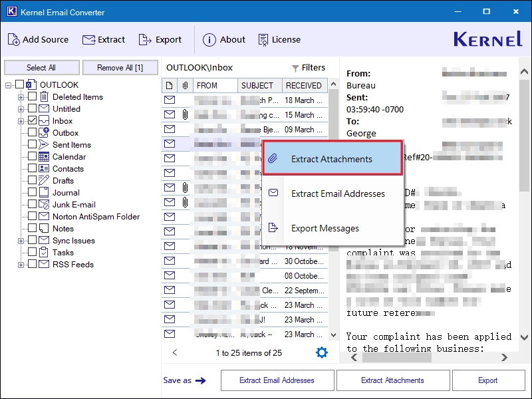This screenshot has height=399, width=532.
Task: Click the settings gear below the list
Action: [322, 352]
